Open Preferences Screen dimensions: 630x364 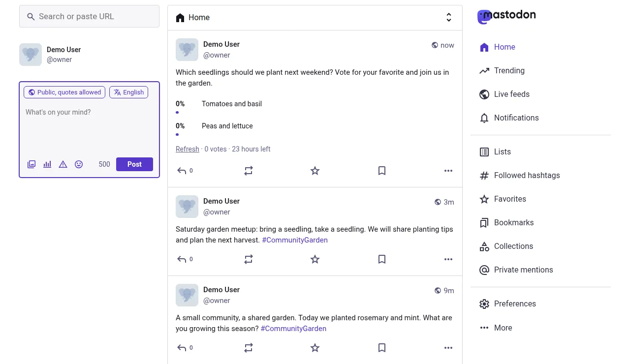point(507,303)
